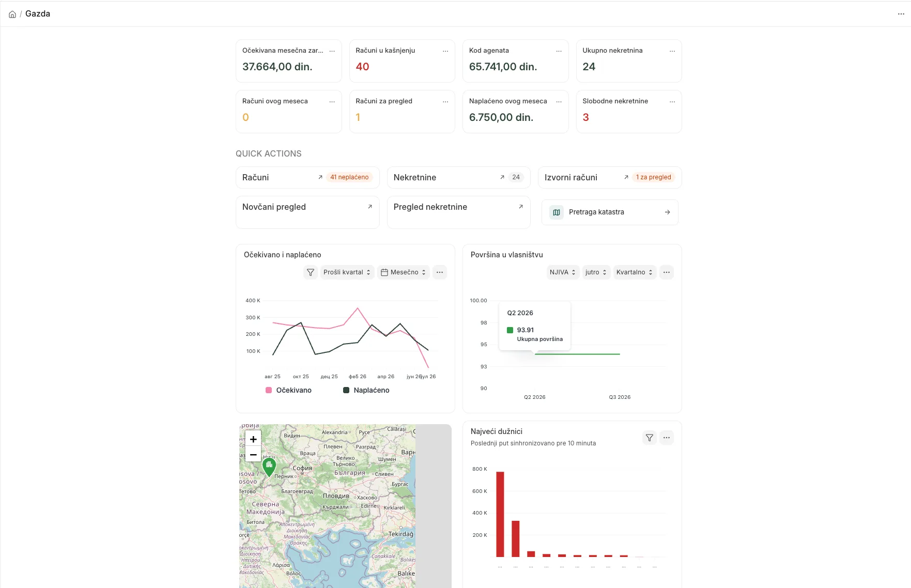
Task: Open Računi quick action
Action: pos(307,177)
